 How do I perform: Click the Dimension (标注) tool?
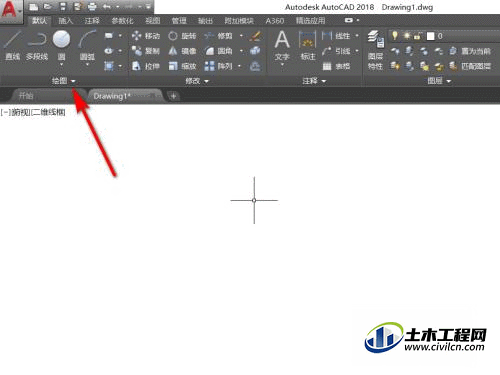coord(307,45)
